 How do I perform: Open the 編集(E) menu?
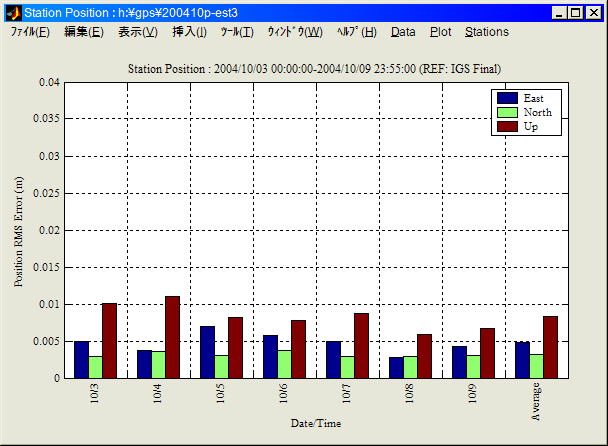[x=83, y=32]
